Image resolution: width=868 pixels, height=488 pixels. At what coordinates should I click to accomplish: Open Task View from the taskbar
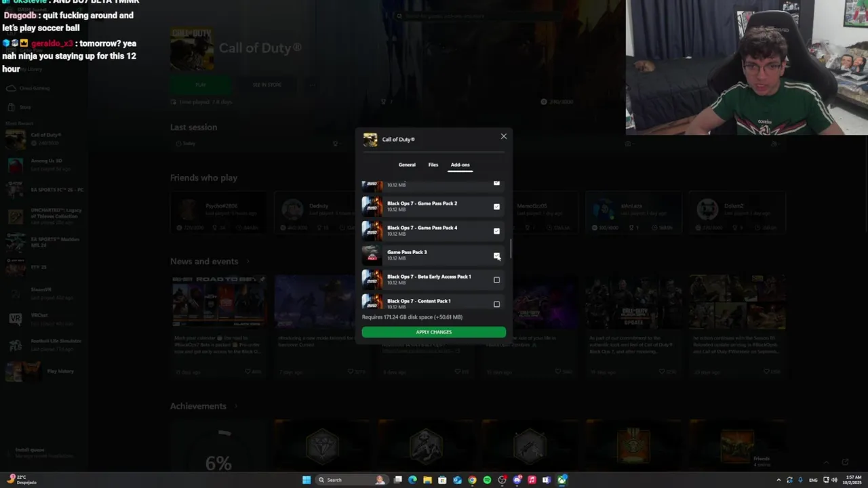[x=398, y=480]
